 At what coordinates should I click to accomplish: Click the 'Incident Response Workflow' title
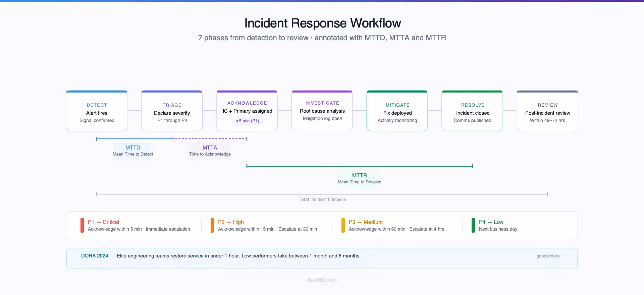(322, 23)
